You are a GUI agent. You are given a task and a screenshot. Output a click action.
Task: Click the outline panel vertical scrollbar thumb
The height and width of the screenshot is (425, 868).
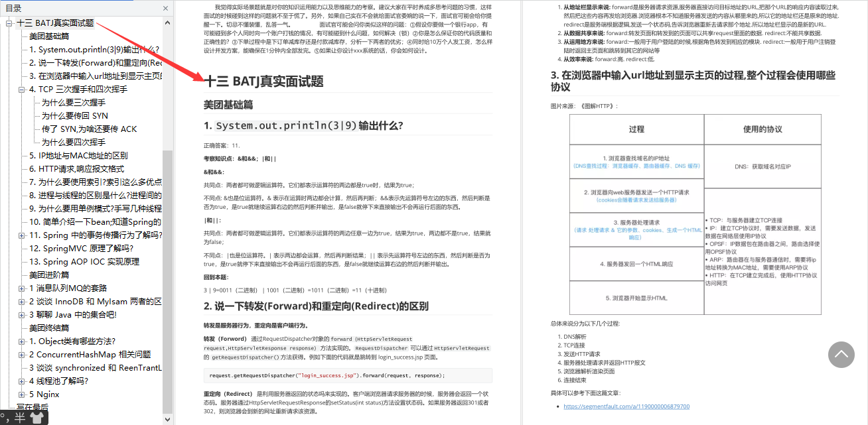click(167, 282)
